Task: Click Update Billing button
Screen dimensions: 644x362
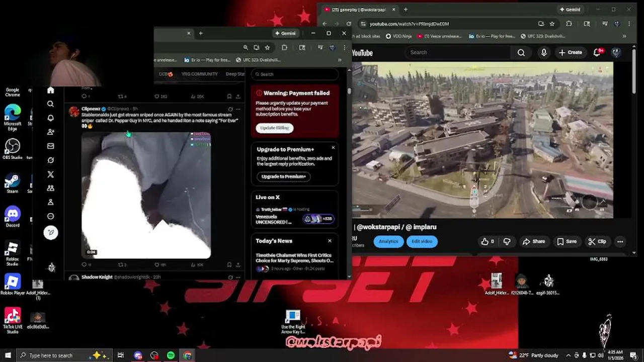Action: (x=275, y=128)
